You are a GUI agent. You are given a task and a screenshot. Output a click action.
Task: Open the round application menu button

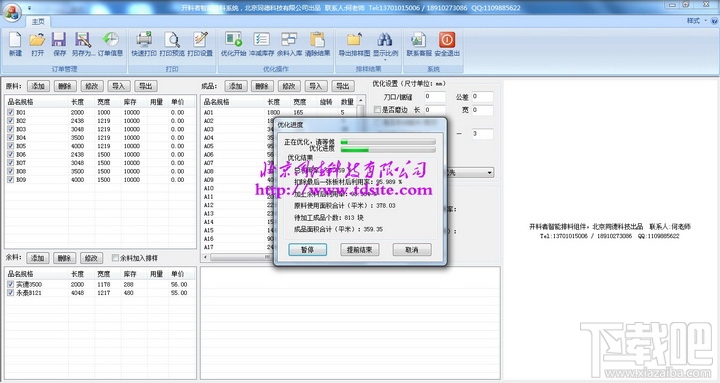click(x=12, y=11)
